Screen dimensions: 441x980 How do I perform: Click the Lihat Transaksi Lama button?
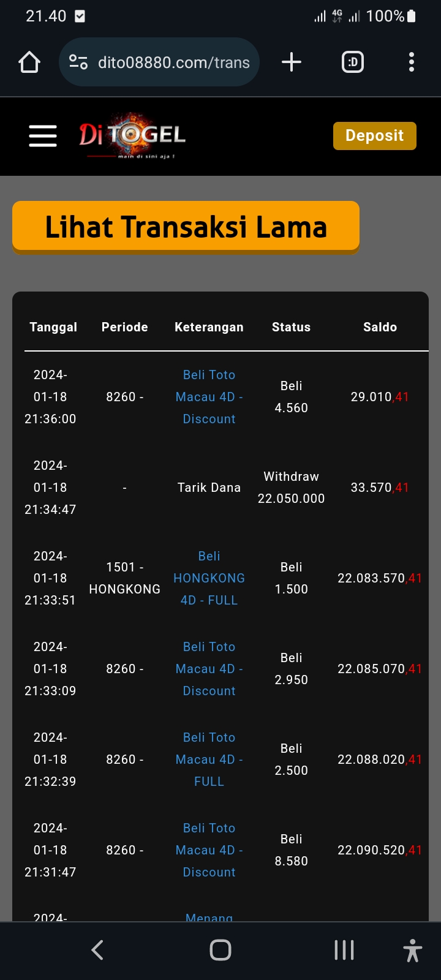tap(186, 227)
